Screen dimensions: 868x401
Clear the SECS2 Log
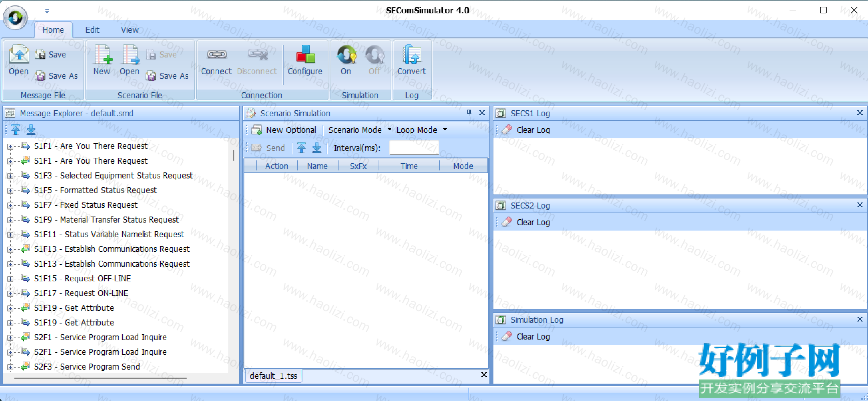526,223
